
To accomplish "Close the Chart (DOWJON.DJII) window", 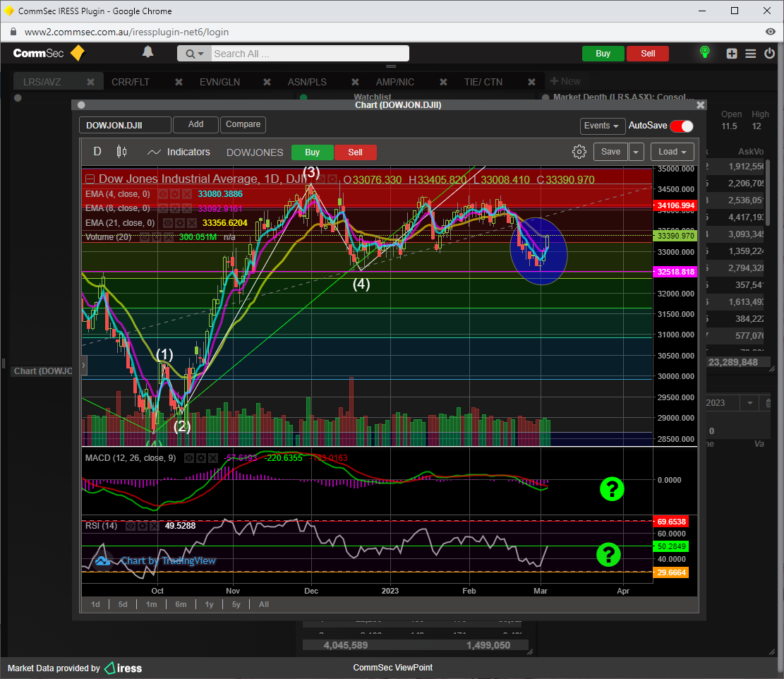I will (701, 105).
